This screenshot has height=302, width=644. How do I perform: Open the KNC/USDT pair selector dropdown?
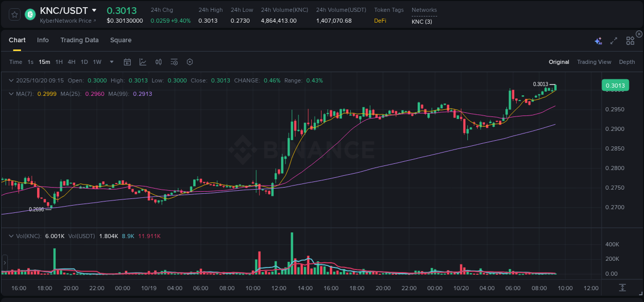click(95, 9)
